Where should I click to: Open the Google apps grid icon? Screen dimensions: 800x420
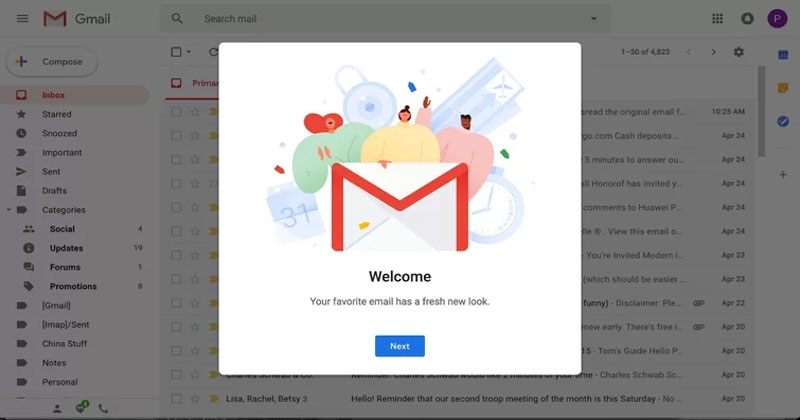click(x=717, y=18)
